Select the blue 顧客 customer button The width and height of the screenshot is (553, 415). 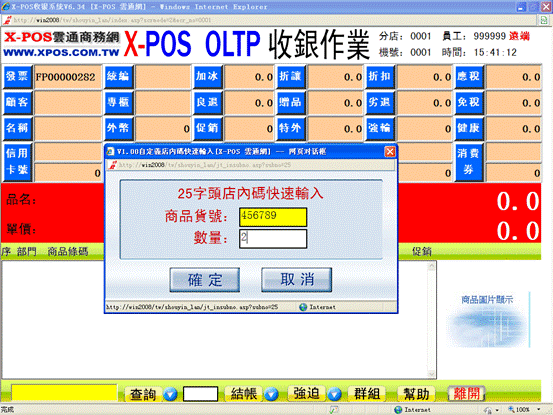[18, 102]
